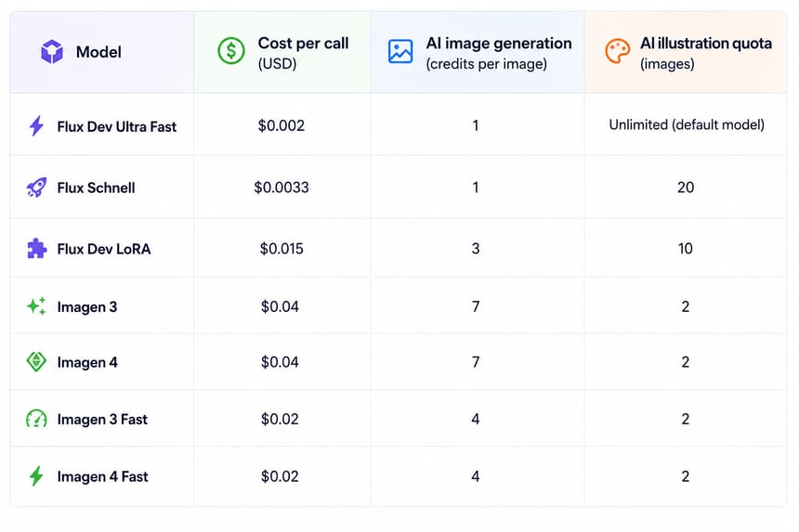Click the quota value 2 for Imagen 3 Fast
The height and width of the screenshot is (532, 799).
[686, 419]
